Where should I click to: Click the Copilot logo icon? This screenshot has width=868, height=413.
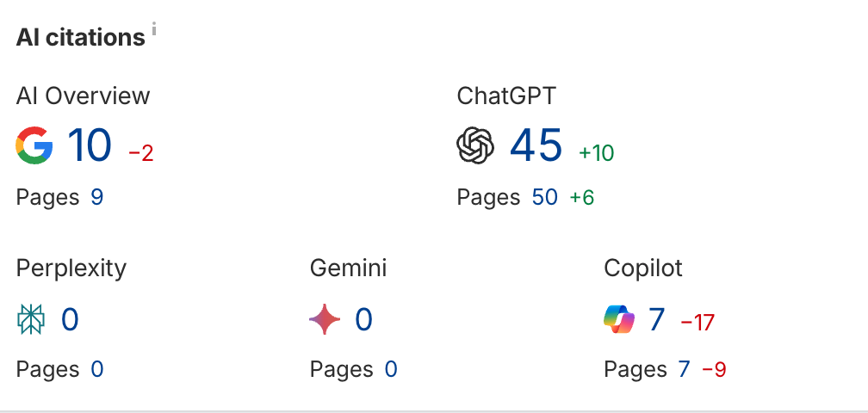[619, 320]
